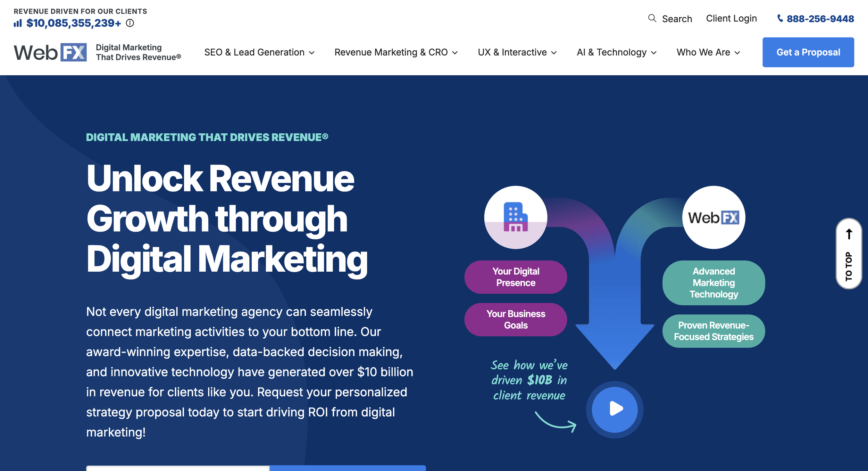Click the WebFX logo in header
This screenshot has width=868, height=471.
[x=50, y=52]
